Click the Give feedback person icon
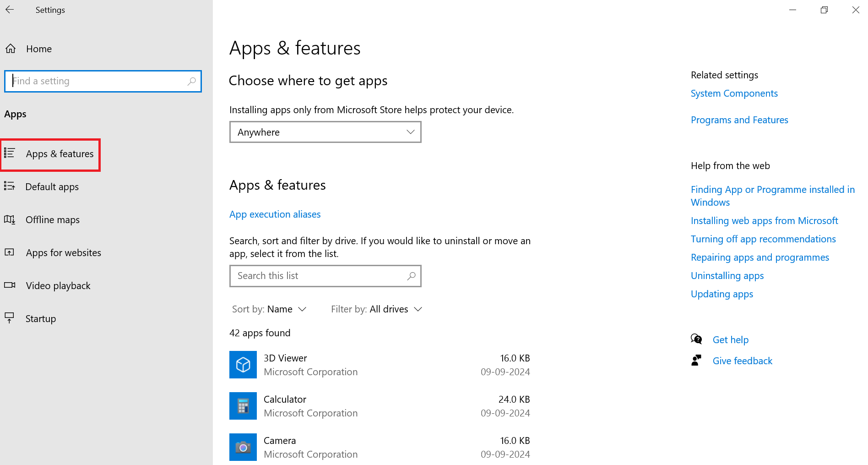The height and width of the screenshot is (465, 868). [696, 361]
